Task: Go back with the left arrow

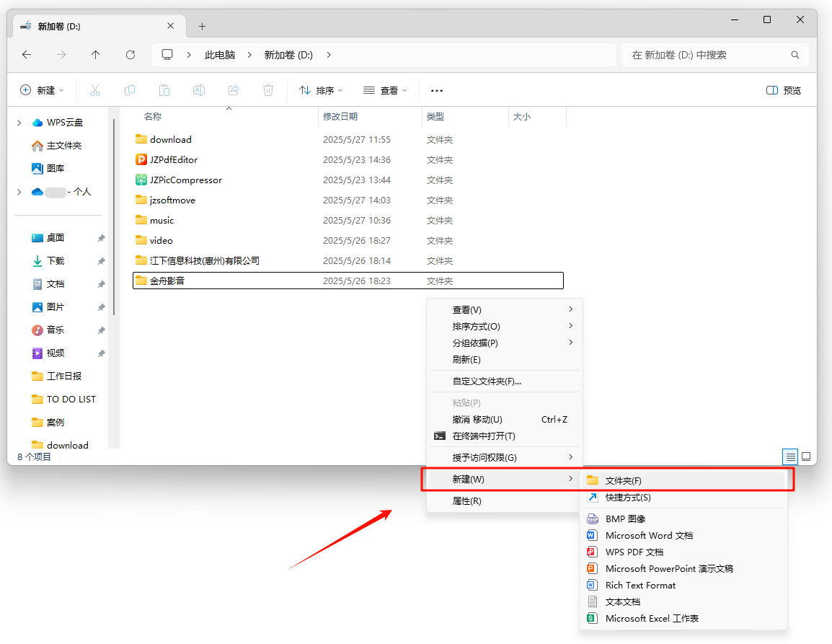Action: 27,55
